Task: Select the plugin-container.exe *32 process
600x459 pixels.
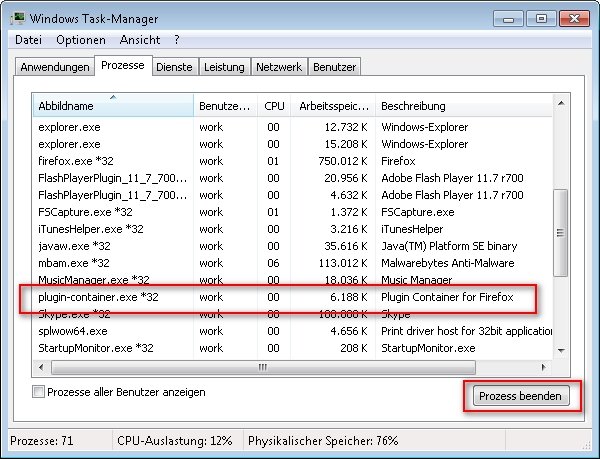Action: coord(293,297)
